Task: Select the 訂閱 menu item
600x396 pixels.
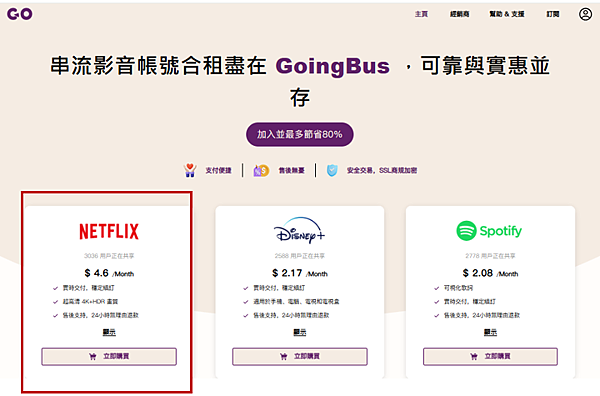Action: tap(553, 14)
